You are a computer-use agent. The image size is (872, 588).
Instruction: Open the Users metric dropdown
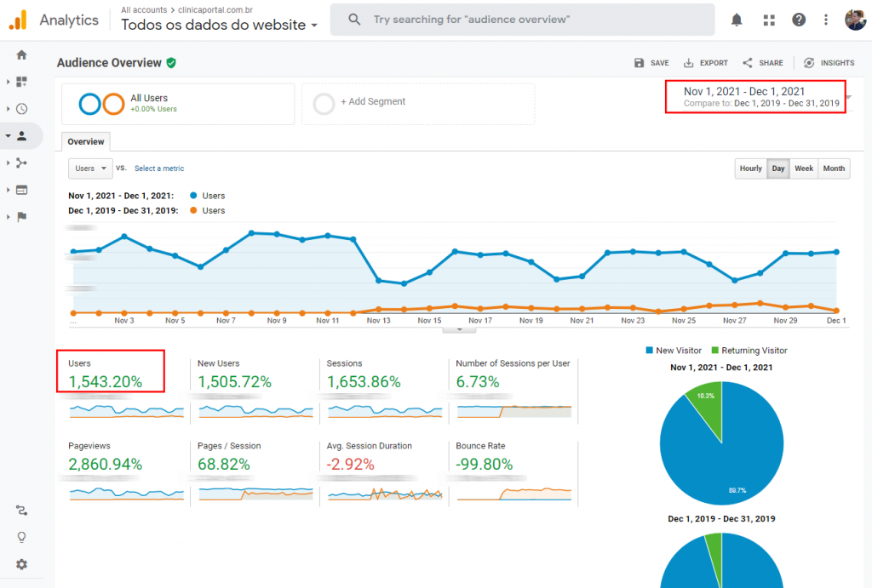[x=89, y=168]
